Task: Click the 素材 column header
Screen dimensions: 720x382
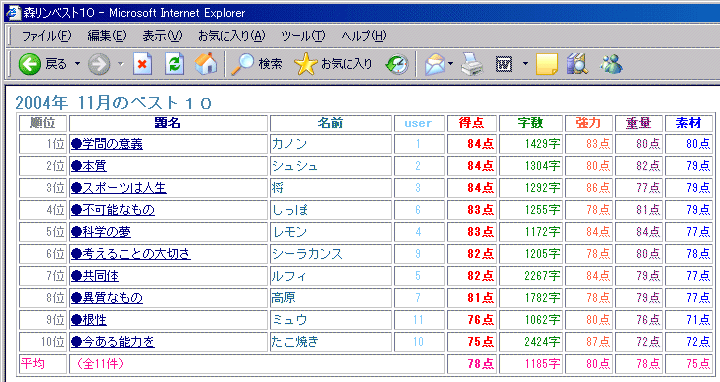Action: 689,123
